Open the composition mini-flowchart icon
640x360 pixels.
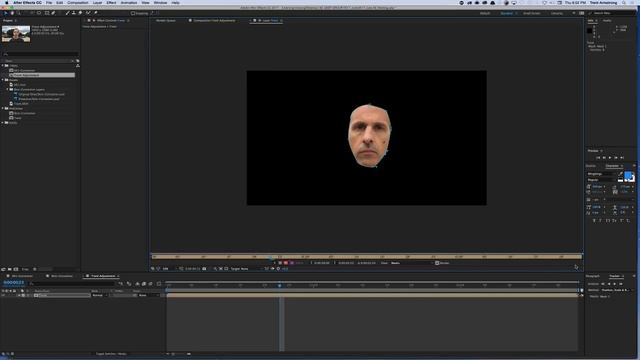click(x=120, y=283)
